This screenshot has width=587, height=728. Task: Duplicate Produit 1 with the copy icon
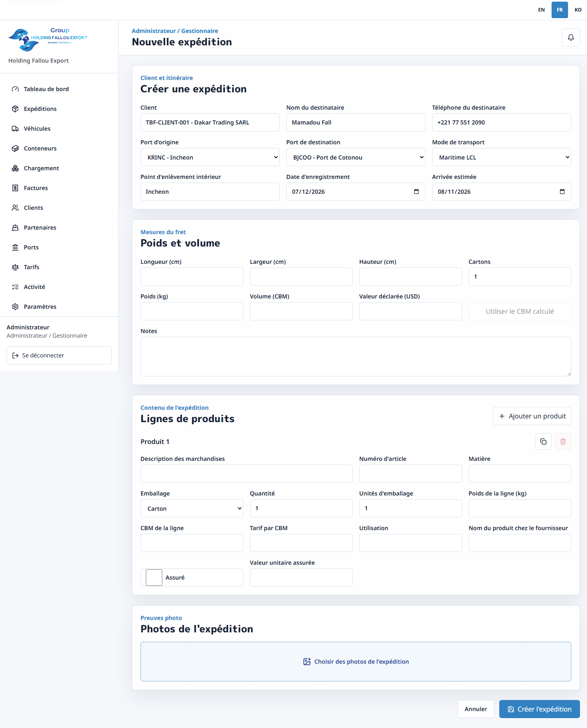point(543,441)
